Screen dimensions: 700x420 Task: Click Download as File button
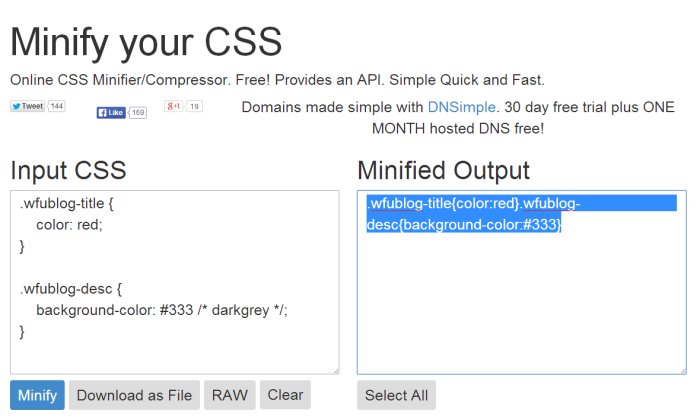click(134, 395)
